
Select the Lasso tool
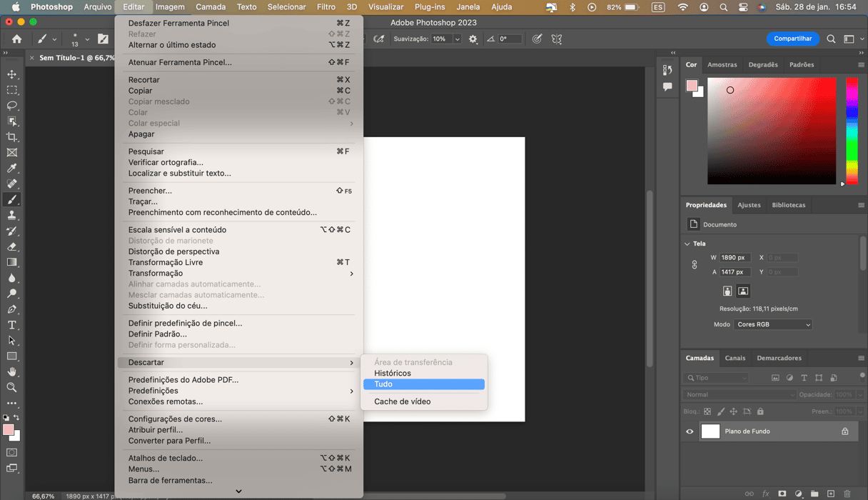(12, 106)
